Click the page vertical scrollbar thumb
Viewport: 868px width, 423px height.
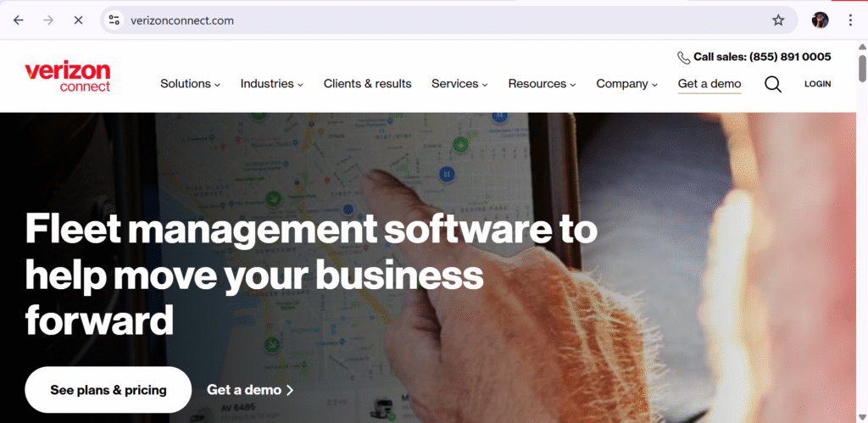pyautogui.click(x=862, y=68)
